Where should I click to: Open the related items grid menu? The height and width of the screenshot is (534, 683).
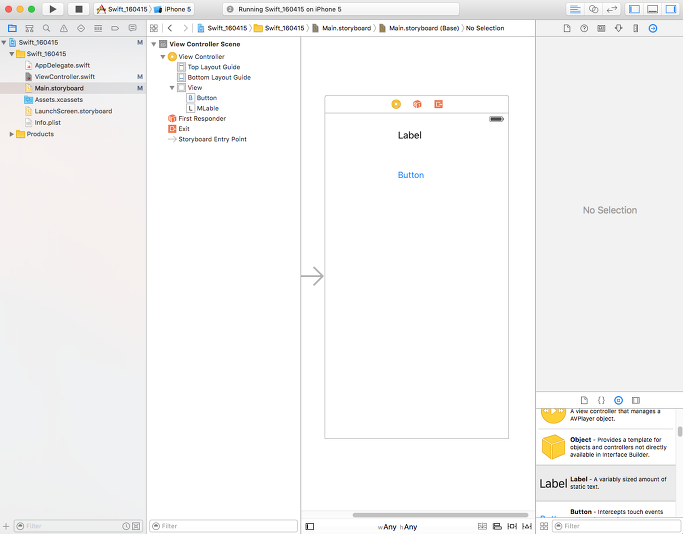(154, 28)
